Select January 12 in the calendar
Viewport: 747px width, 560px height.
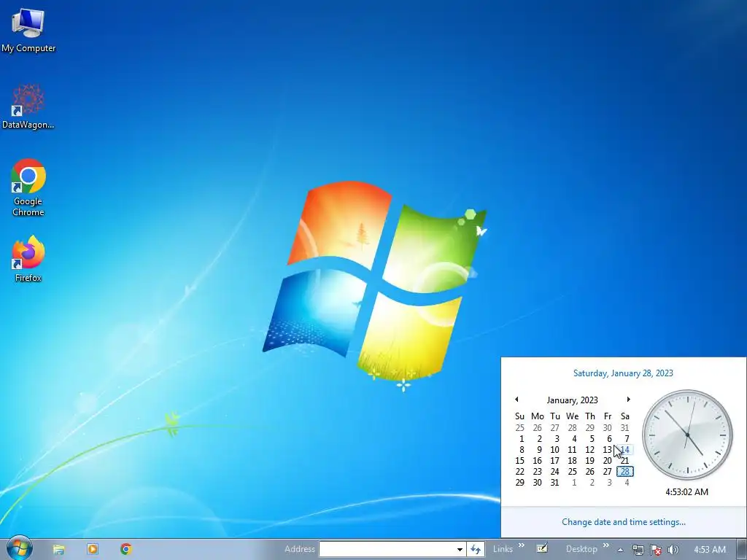589,449
